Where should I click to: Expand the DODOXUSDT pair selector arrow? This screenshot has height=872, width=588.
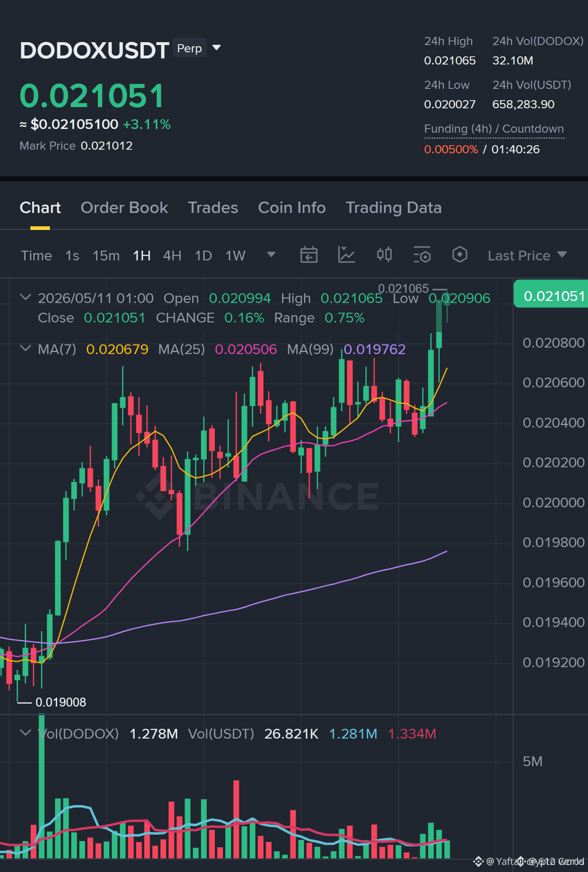[217, 48]
